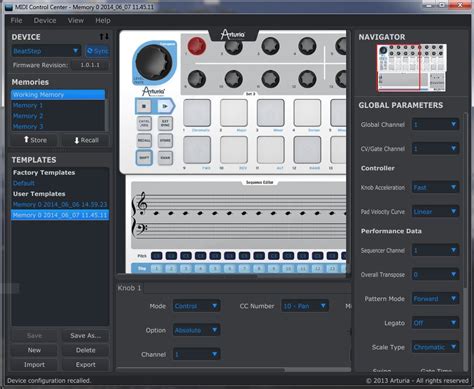
Task: Select knob 2 on the device
Action: coord(234,46)
